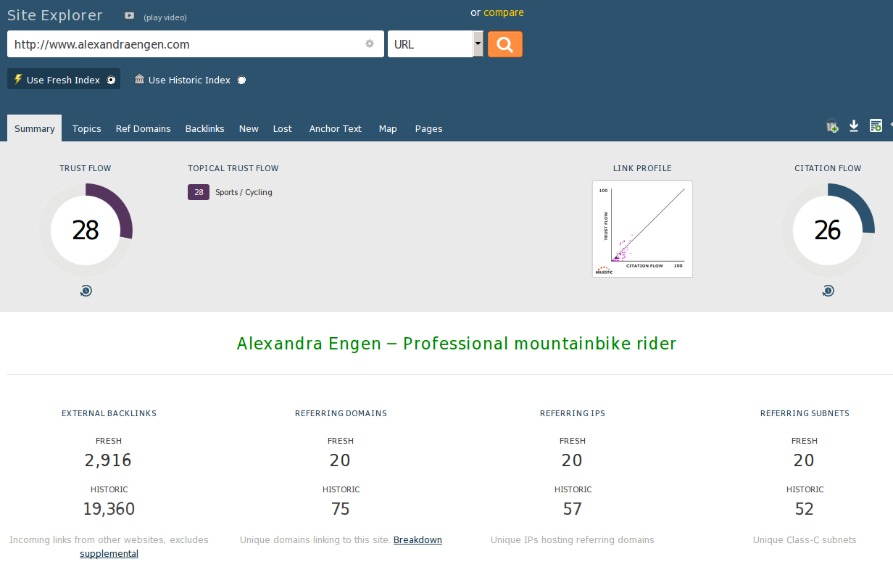This screenshot has height=588, width=893.
Task: Open the Breakdown link under Referring Domains
Action: coord(418,540)
